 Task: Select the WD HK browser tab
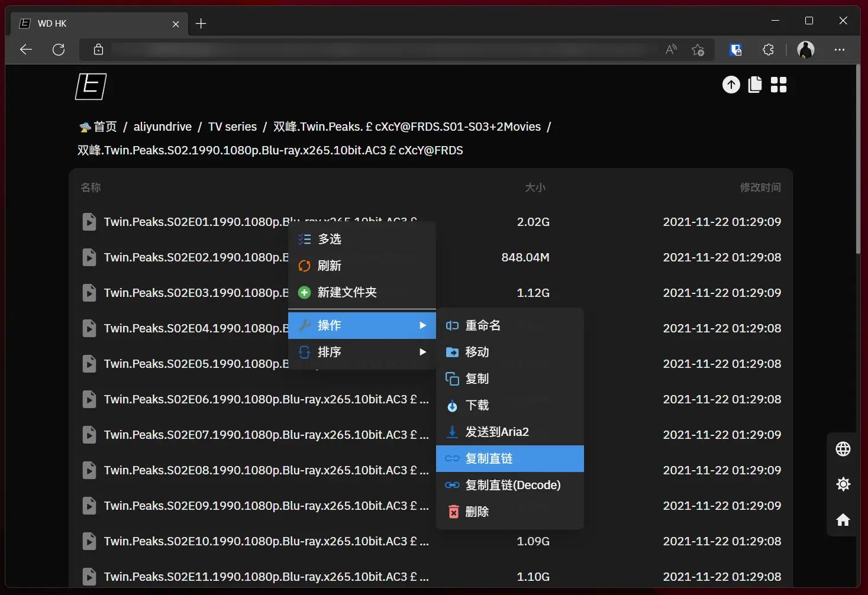[x=99, y=24]
